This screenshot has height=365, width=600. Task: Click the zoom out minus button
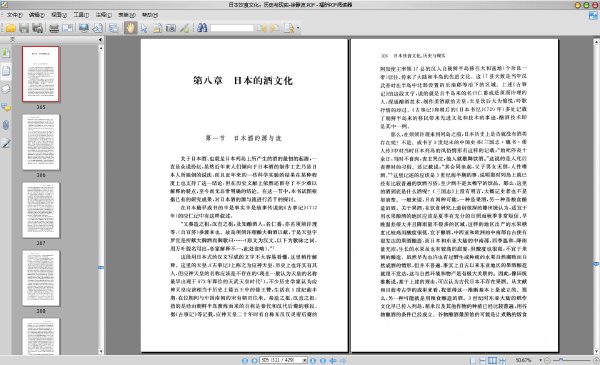coord(547,360)
